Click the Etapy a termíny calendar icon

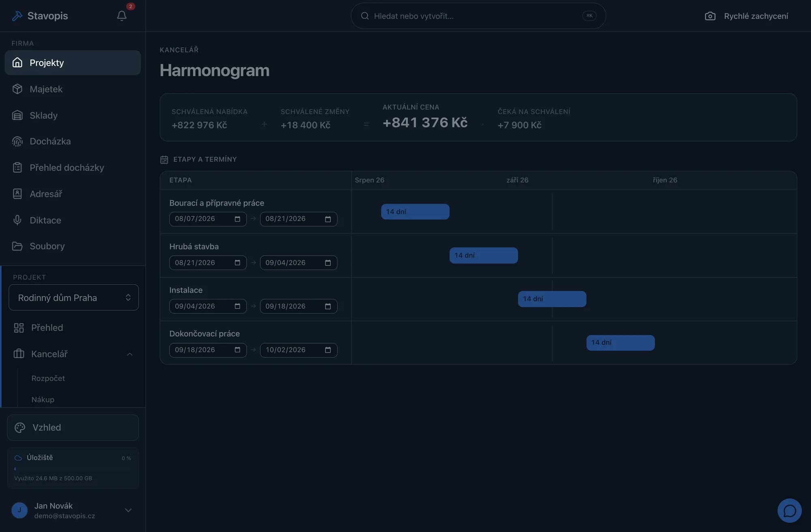164,160
